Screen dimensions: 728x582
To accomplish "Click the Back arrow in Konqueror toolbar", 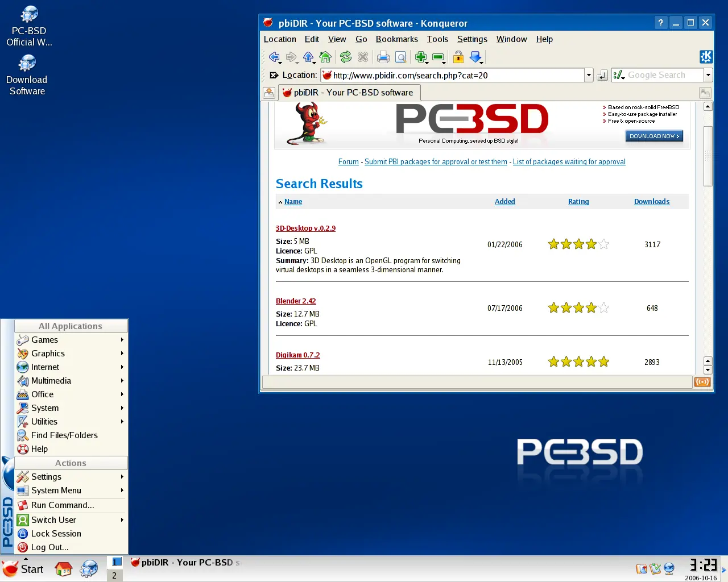I will (x=274, y=57).
